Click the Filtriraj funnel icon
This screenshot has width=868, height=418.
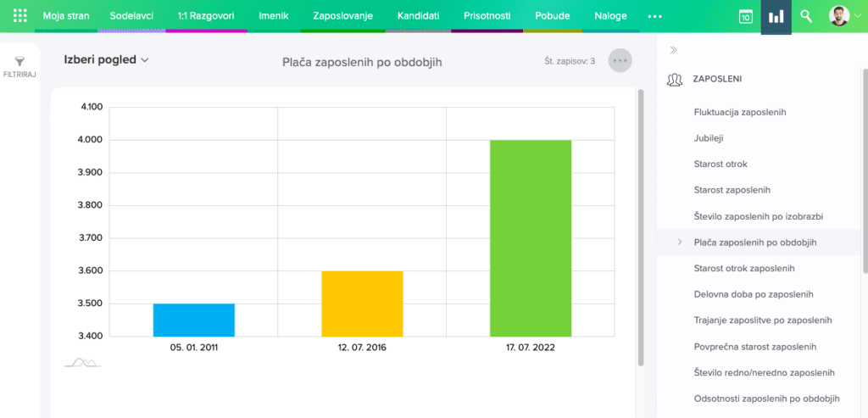pyautogui.click(x=20, y=62)
